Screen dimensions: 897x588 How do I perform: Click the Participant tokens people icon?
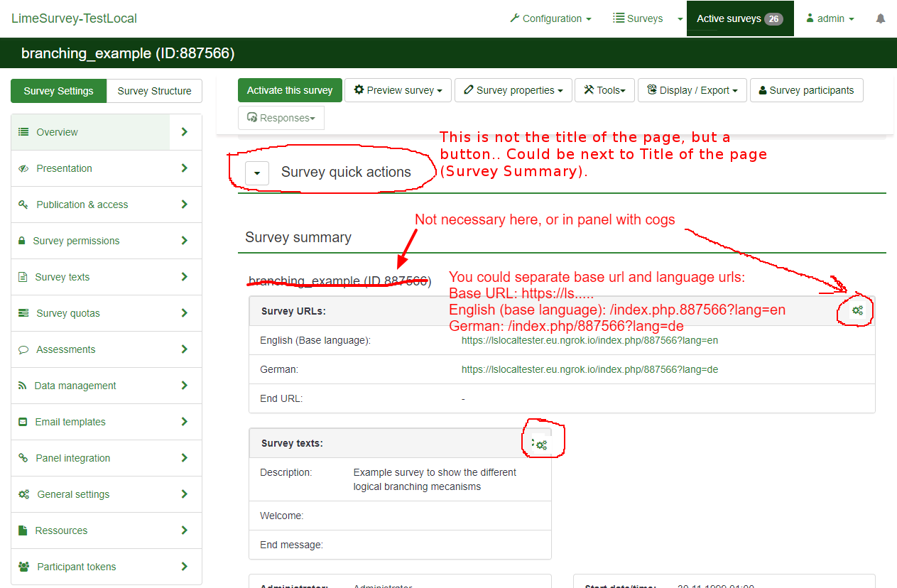coord(23,567)
